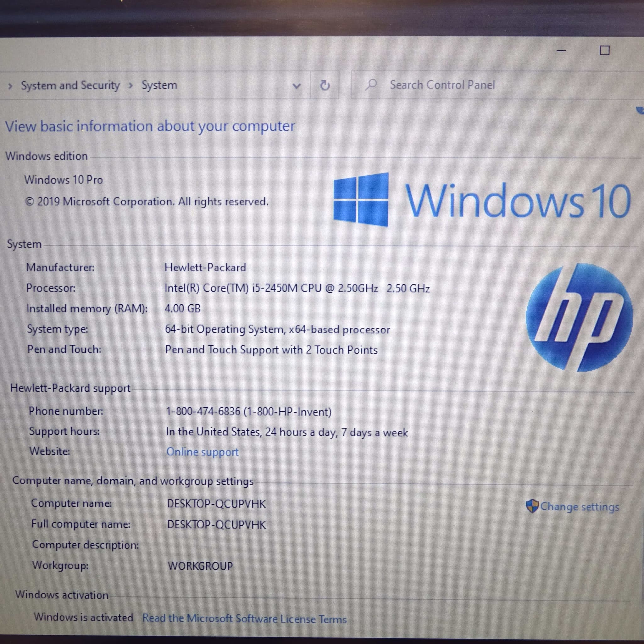Click Change settings link
This screenshot has height=644, width=644.
pyautogui.click(x=580, y=507)
